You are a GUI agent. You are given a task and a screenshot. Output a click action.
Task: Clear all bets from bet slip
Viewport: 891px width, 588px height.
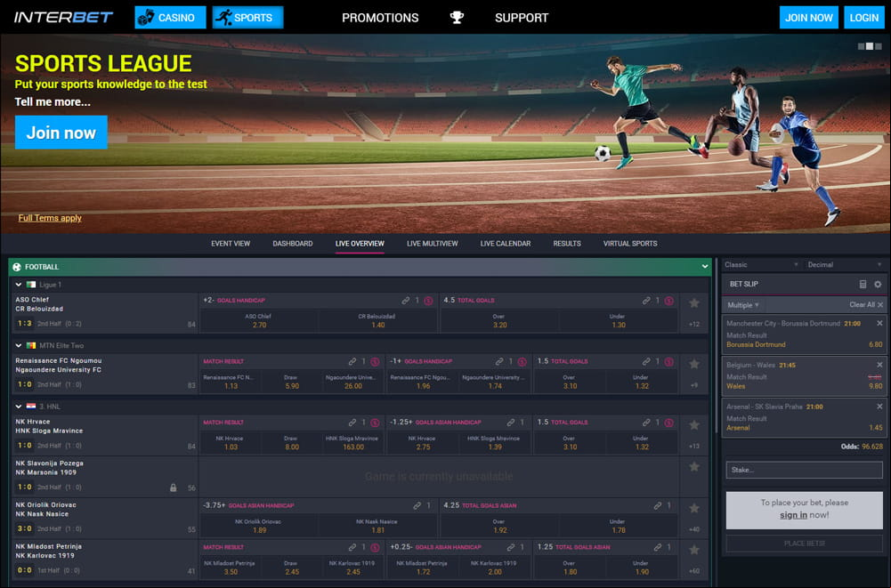pos(866,305)
